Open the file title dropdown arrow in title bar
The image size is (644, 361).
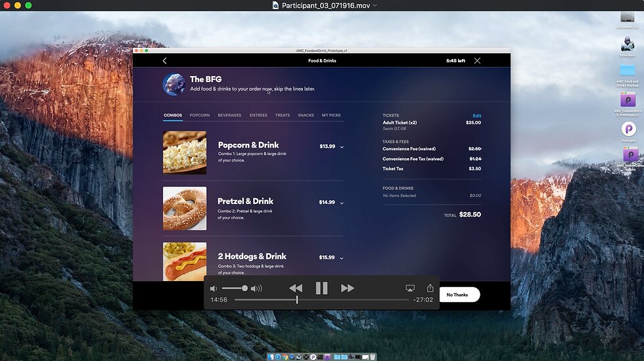(x=375, y=5)
